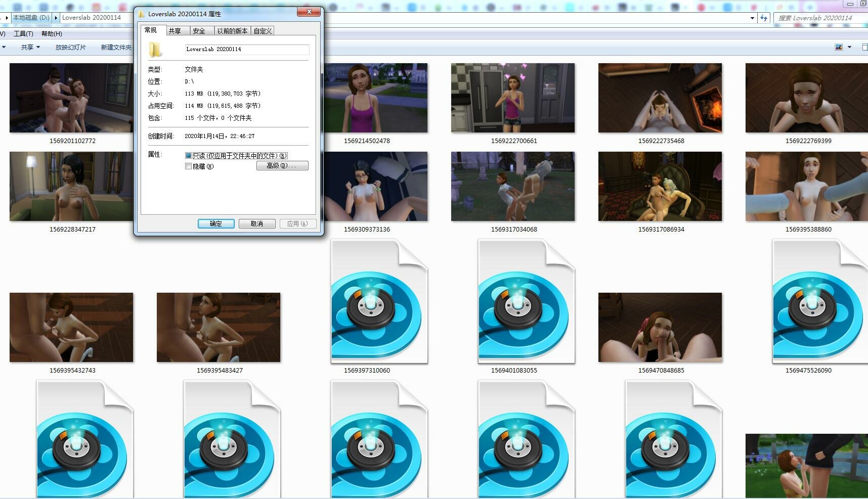Open the 工具(T) menu
This screenshot has height=499, width=868.
click(x=23, y=34)
